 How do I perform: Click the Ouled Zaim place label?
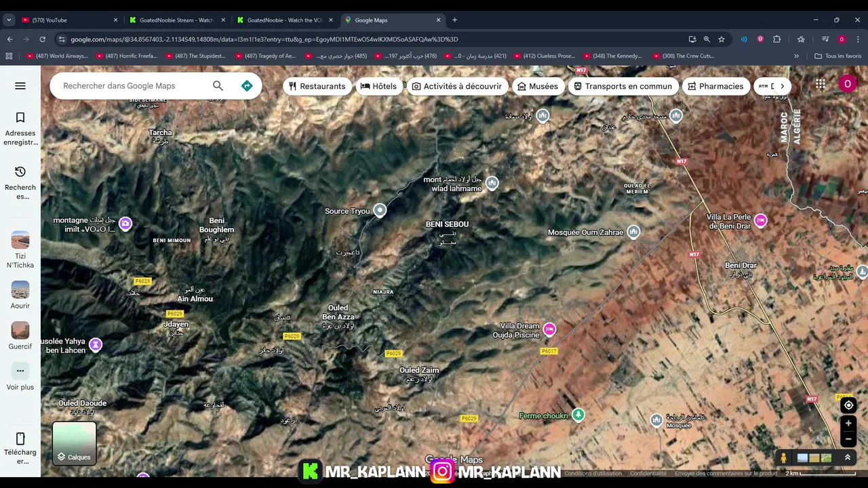(419, 370)
